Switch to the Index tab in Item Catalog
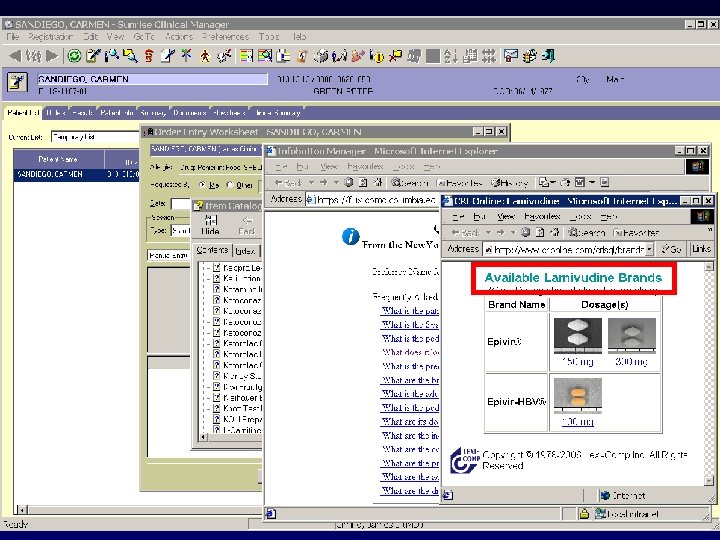The height and width of the screenshot is (540, 720). click(245, 251)
